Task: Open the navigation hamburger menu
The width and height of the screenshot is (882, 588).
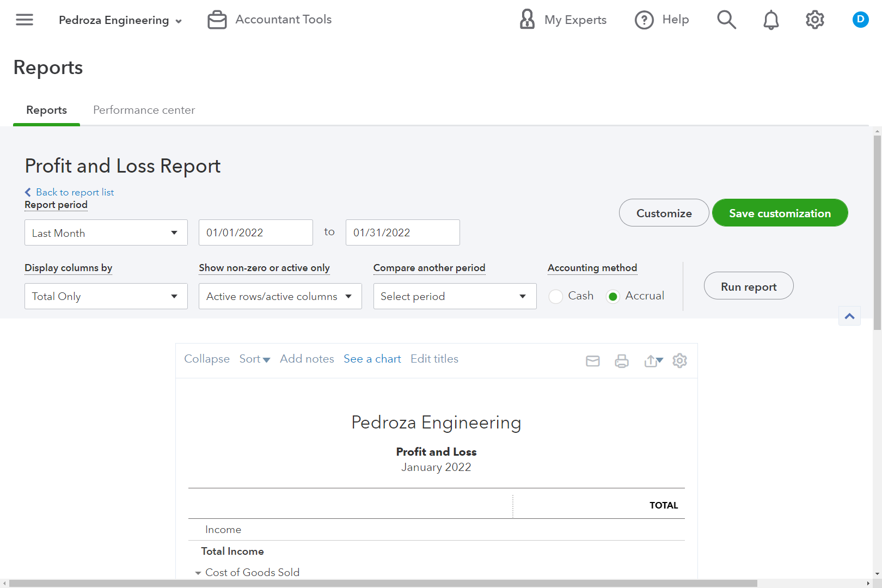Action: click(x=24, y=20)
